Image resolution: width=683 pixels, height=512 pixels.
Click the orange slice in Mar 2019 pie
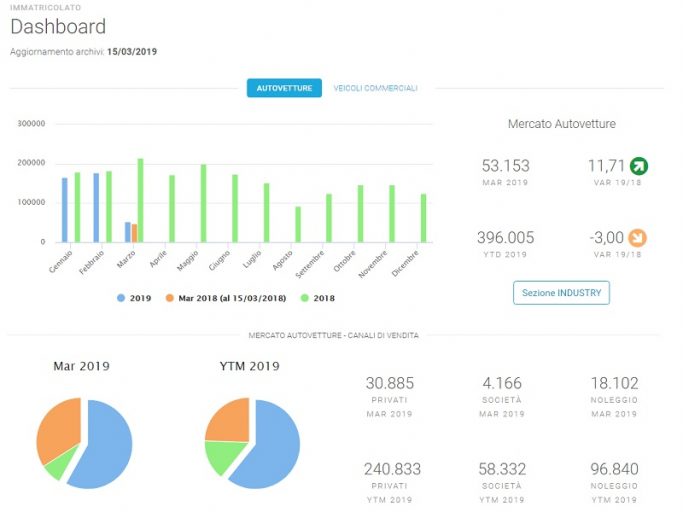pyautogui.click(x=59, y=429)
